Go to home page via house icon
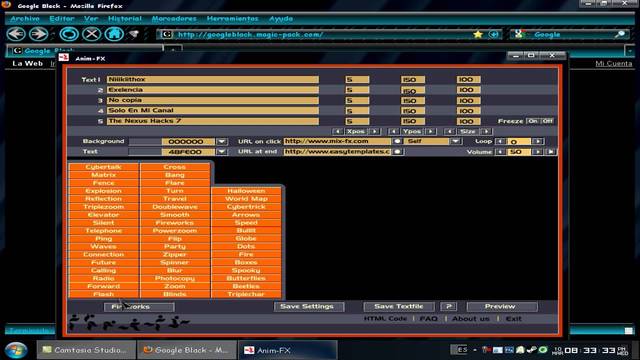 pyautogui.click(x=114, y=34)
